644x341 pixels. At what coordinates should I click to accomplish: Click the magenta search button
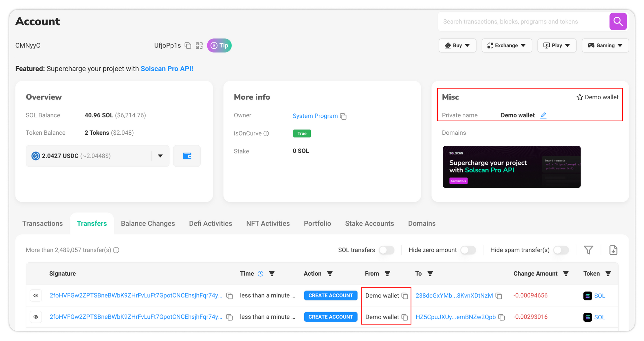coord(618,22)
